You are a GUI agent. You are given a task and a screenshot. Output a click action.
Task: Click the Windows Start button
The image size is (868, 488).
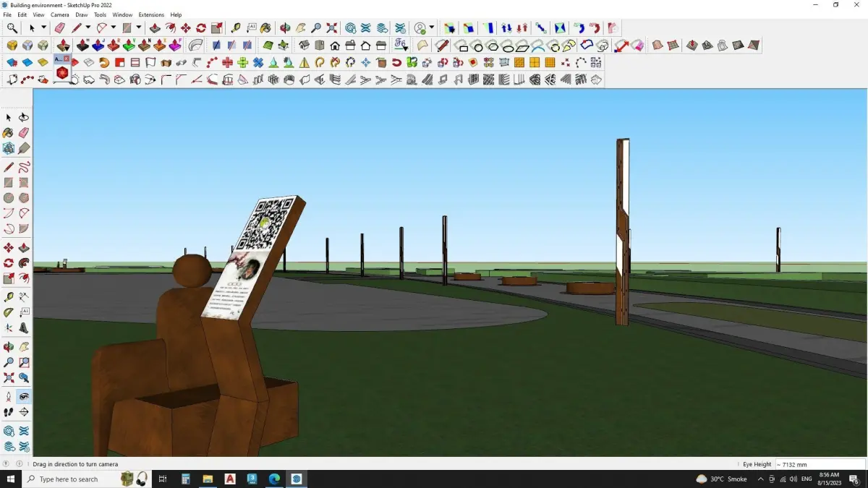11,479
